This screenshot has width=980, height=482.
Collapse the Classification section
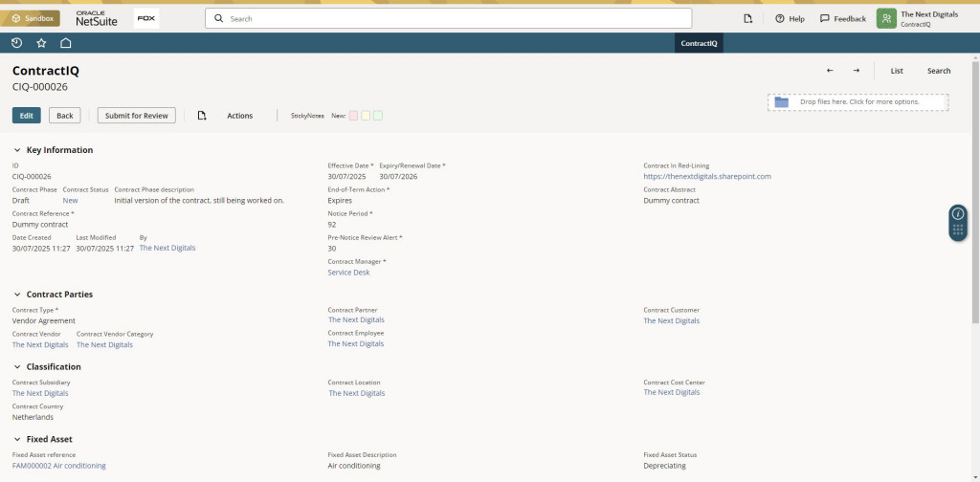[17, 367]
